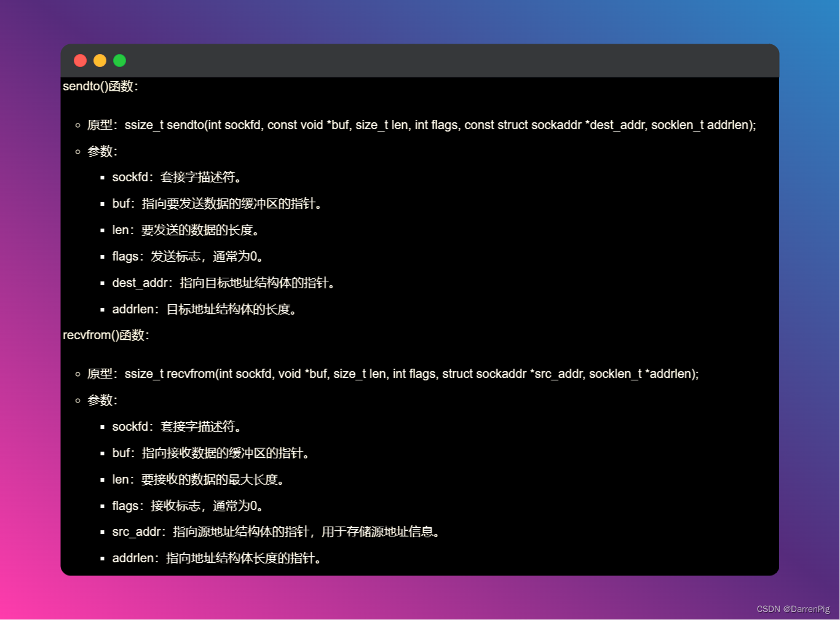Click the red close dot
The width and height of the screenshot is (840, 620).
(x=80, y=60)
